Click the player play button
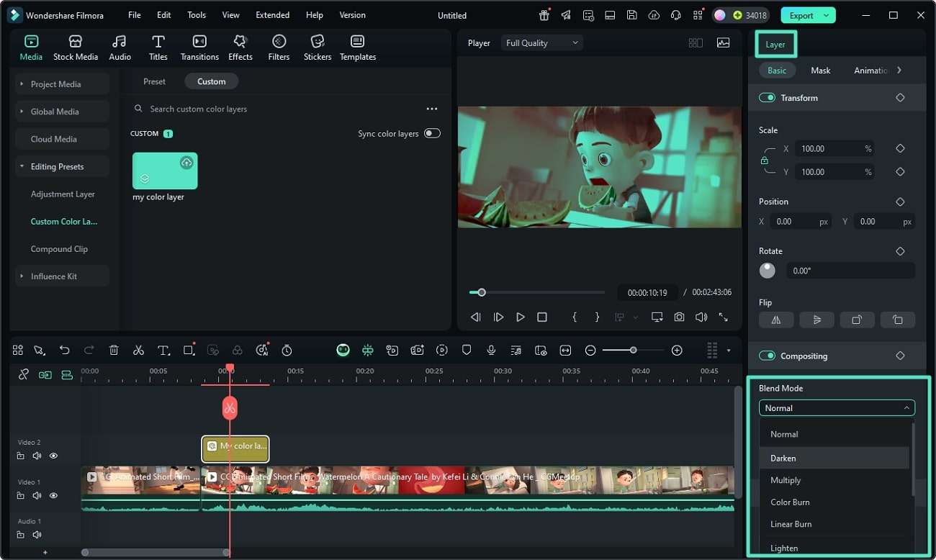Viewport: 936px width, 560px height. point(521,317)
